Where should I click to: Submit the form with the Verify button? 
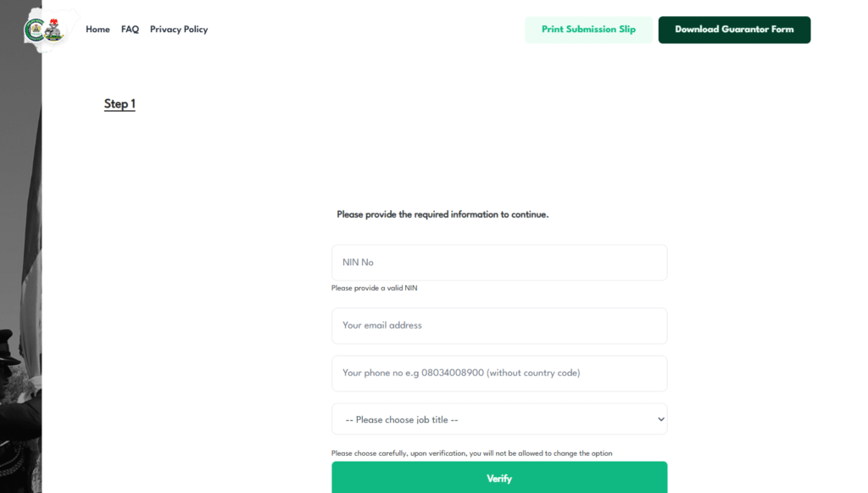click(498, 478)
